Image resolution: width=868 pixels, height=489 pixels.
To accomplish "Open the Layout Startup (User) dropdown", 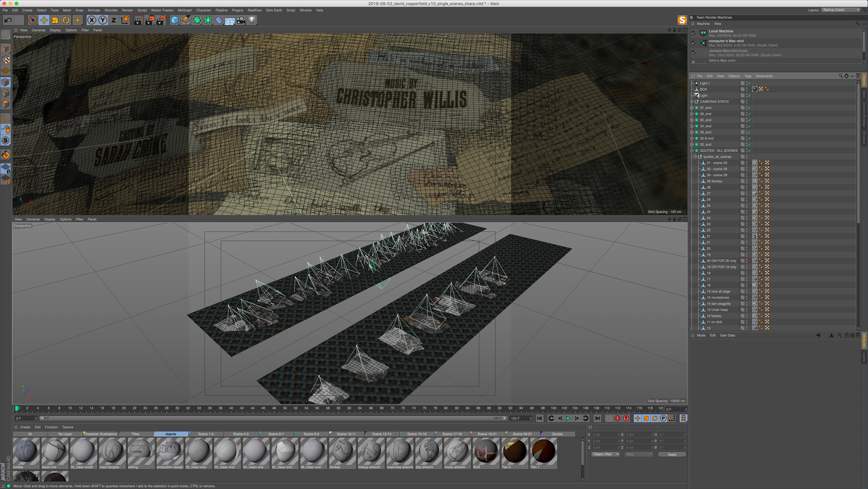I will pyautogui.click(x=841, y=10).
